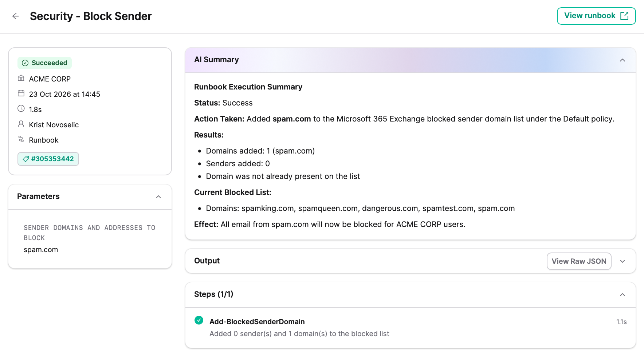Click the external link icon in View runbook

coord(624,16)
